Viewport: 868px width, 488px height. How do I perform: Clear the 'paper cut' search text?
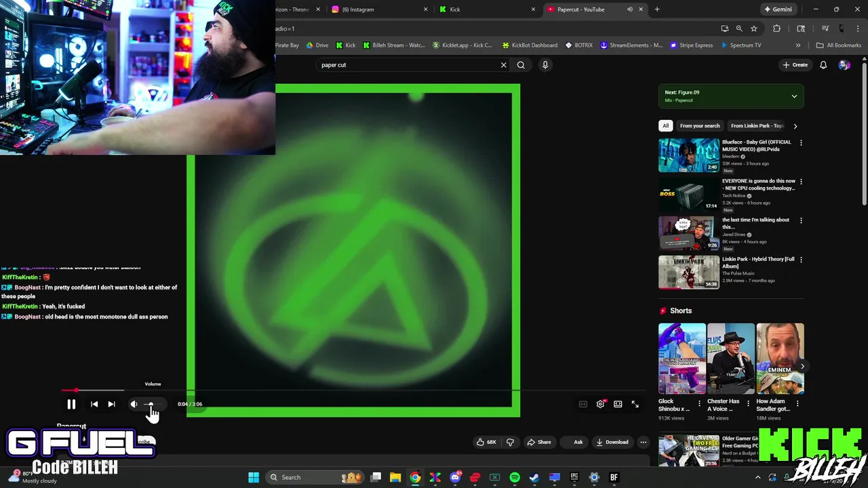pyautogui.click(x=503, y=65)
